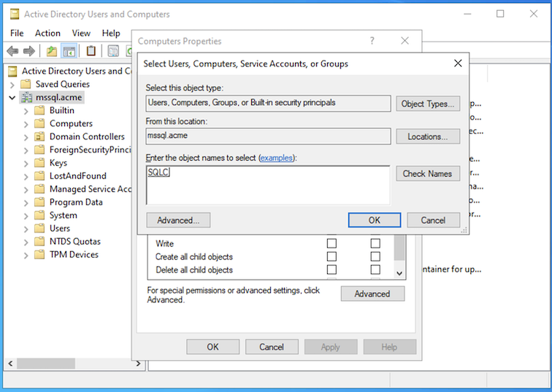Collapse the mssql.acme domain node
The width and height of the screenshot is (552, 392).
[12, 98]
